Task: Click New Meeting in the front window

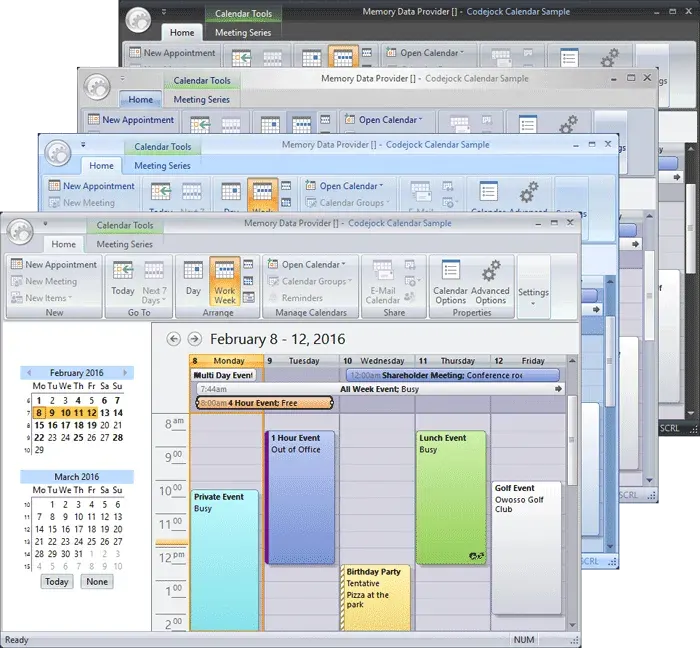Action: pyautogui.click(x=44, y=281)
